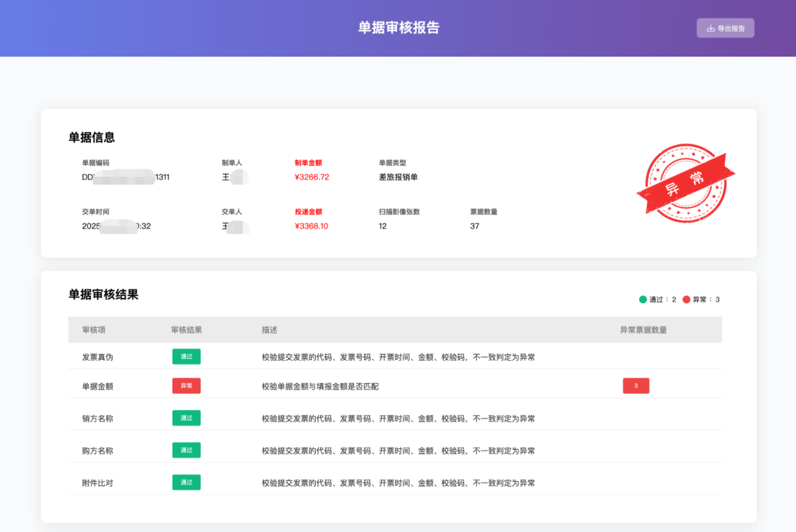Click the 通过 badge for 销方名称
The height and width of the screenshot is (532, 796).
(187, 418)
